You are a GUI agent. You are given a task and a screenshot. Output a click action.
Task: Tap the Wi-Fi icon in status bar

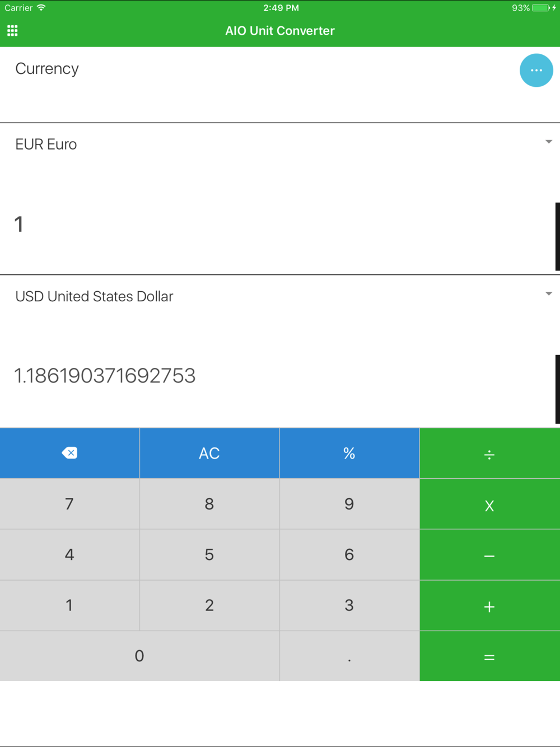pyautogui.click(x=41, y=8)
